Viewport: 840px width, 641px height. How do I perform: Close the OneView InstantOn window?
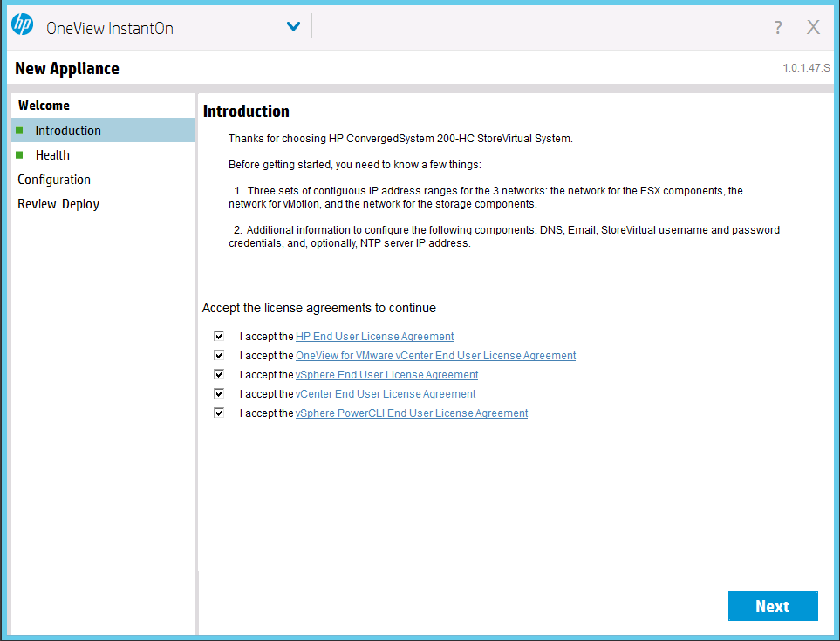(x=813, y=27)
